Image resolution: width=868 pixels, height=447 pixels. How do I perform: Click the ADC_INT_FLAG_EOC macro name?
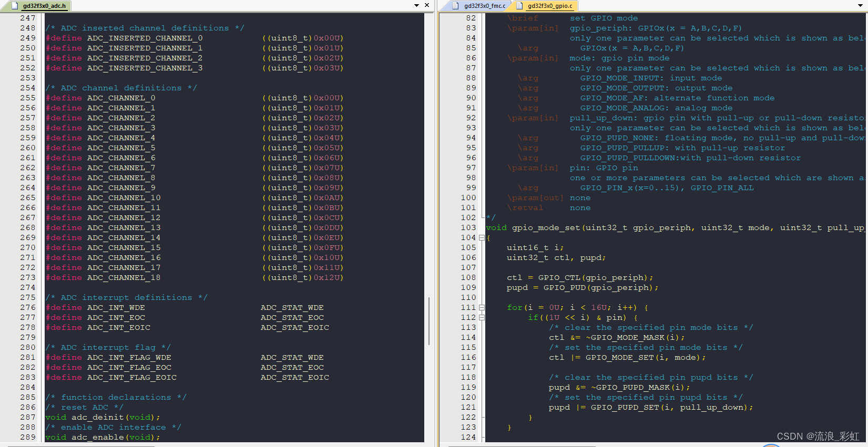pos(129,368)
